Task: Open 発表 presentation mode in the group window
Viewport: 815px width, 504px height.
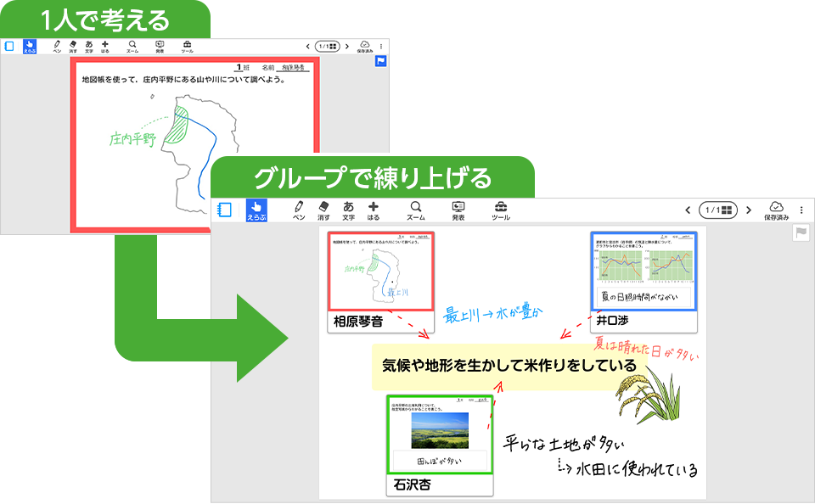Action: 458,210
